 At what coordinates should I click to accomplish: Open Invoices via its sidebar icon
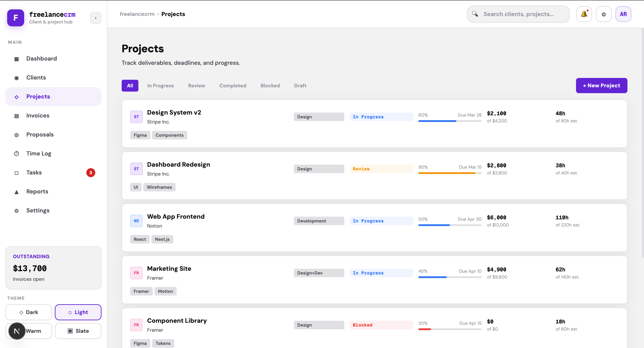(x=17, y=115)
